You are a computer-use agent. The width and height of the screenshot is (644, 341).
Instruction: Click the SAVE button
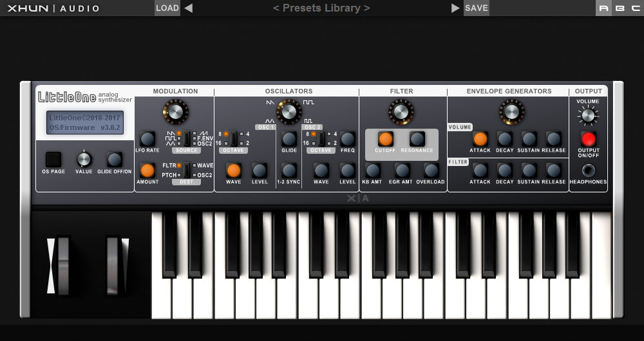(x=477, y=8)
